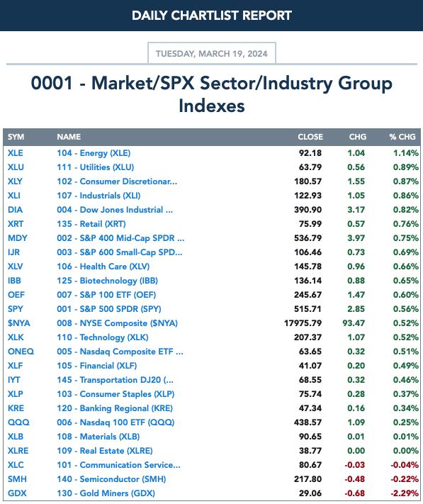The image size is (423, 504).
Task: Open 106 - Health Care (XLV) chart
Action: point(103,267)
